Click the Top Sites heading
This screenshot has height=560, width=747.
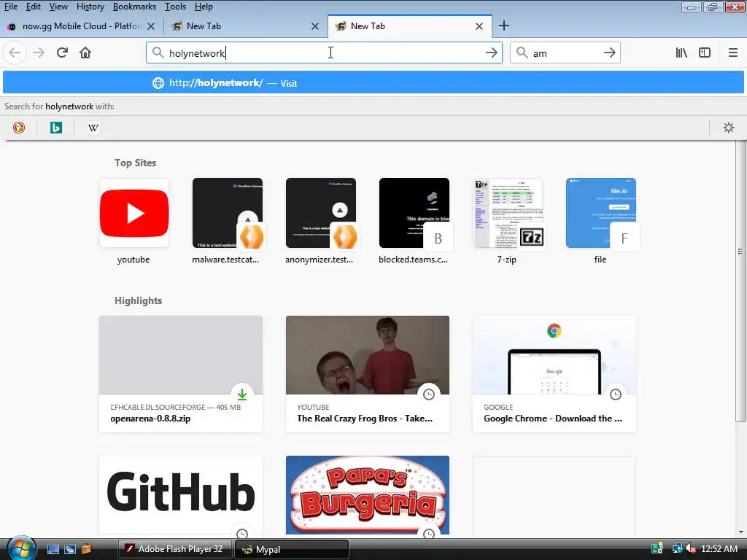[135, 163]
